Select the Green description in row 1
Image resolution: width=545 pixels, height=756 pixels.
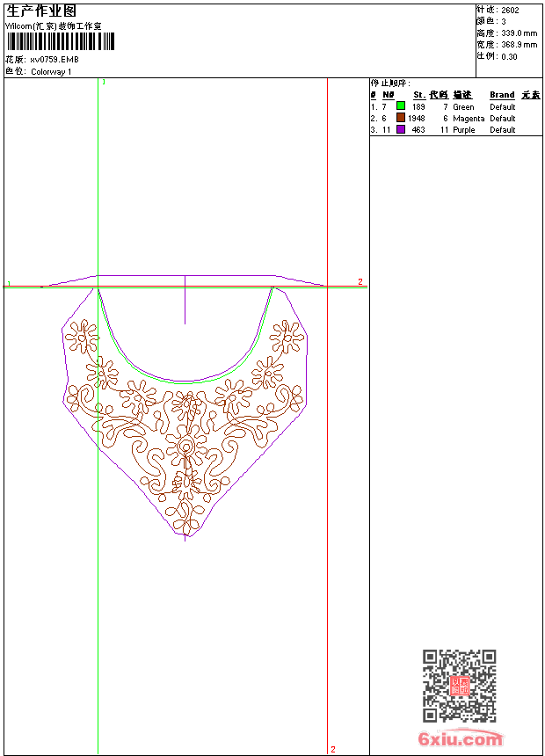[463, 107]
